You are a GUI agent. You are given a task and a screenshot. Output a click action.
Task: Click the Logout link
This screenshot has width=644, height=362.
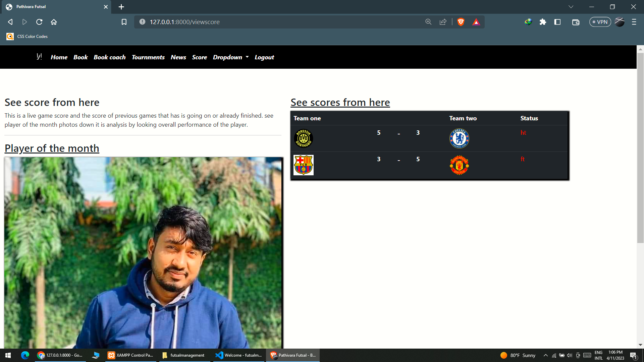(264, 57)
